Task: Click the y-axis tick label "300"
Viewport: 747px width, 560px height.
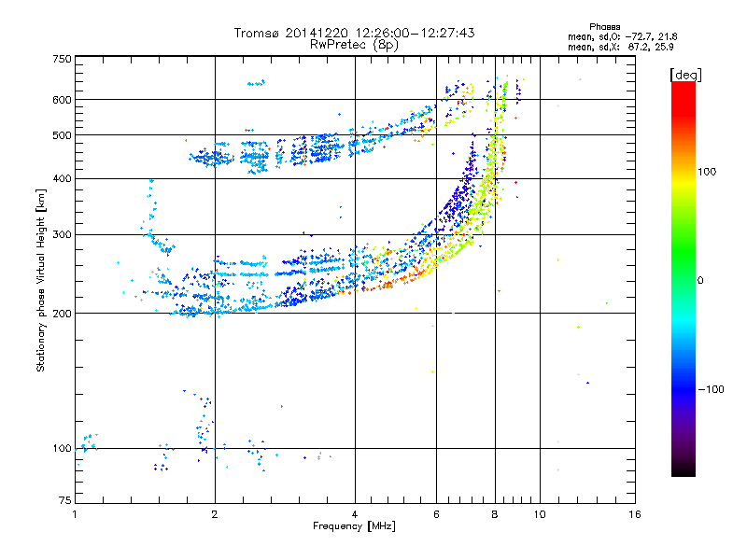Action: [x=62, y=235]
